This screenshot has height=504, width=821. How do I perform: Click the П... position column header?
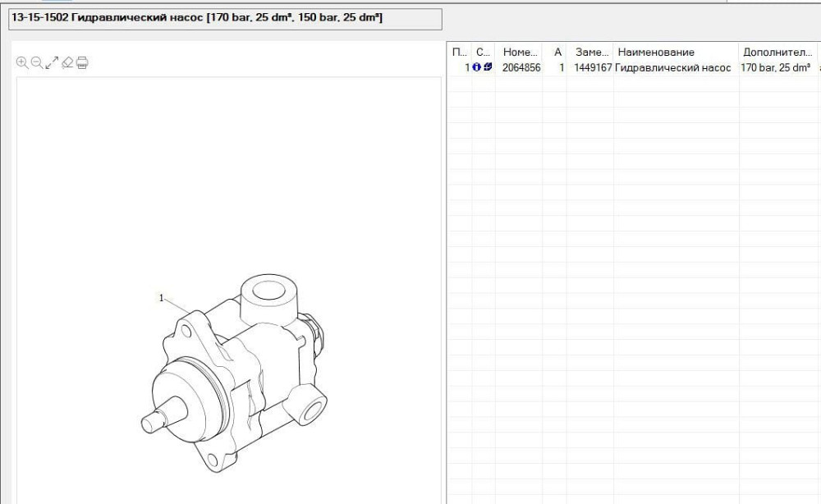point(460,52)
